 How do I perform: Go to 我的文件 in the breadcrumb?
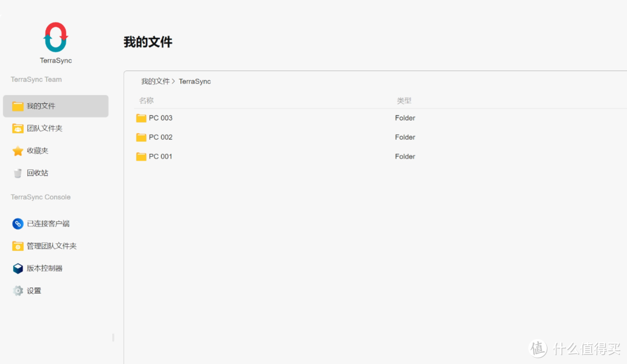(155, 81)
